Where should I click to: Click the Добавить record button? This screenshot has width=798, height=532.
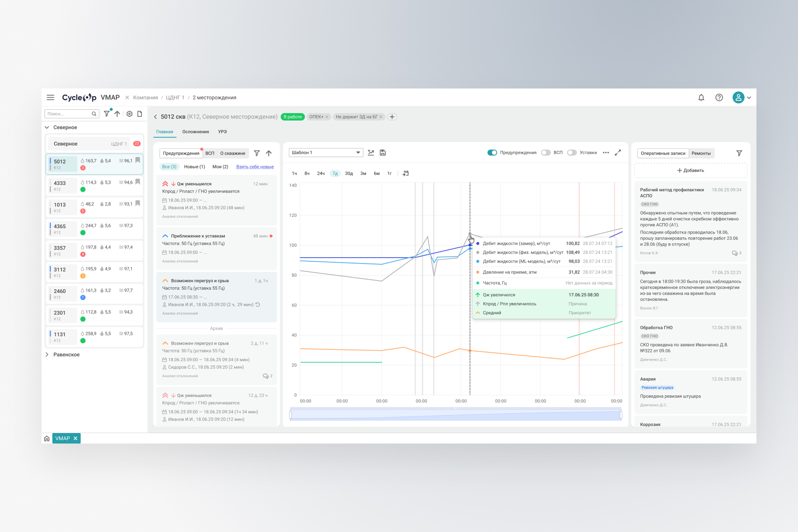click(690, 170)
